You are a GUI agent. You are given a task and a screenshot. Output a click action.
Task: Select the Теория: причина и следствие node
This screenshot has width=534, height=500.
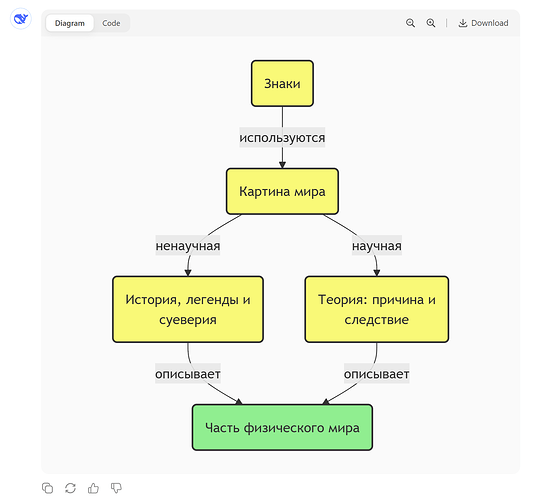click(377, 309)
